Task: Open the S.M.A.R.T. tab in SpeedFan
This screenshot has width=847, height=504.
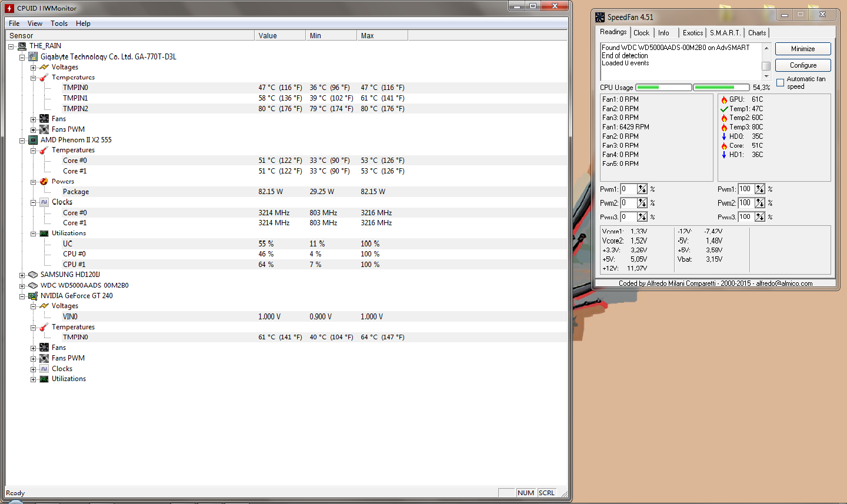Action: 725,33
